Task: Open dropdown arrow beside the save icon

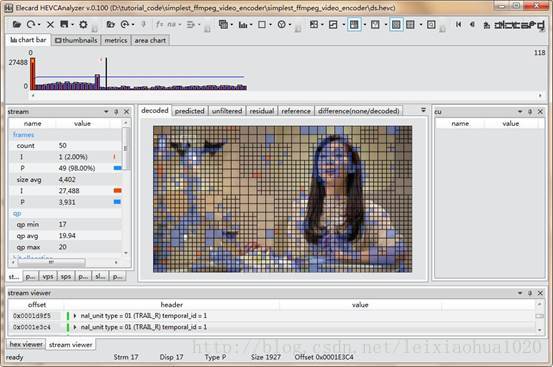Action: click(72, 25)
